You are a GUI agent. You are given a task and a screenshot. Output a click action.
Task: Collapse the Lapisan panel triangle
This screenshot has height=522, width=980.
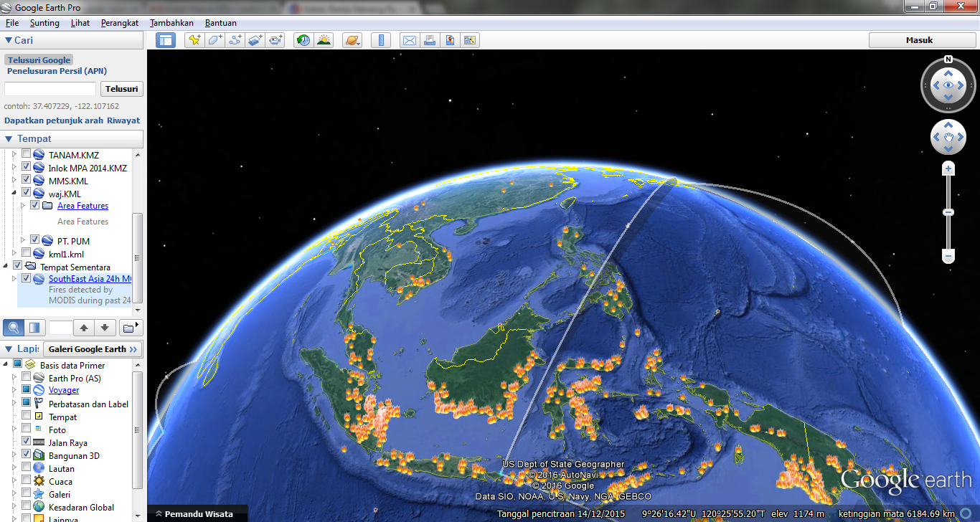(9, 349)
